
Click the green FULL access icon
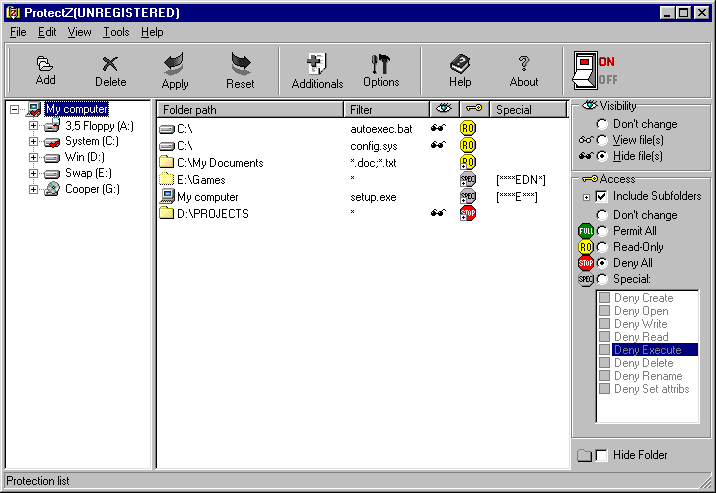click(586, 231)
